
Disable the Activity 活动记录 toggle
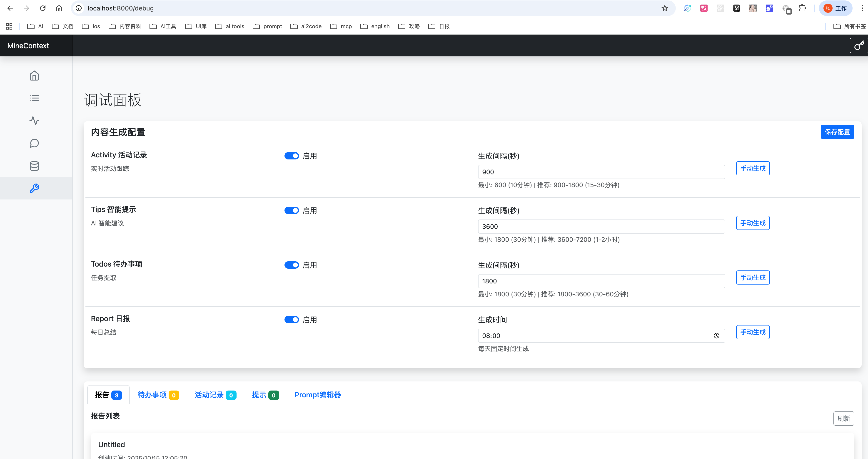tap(292, 156)
